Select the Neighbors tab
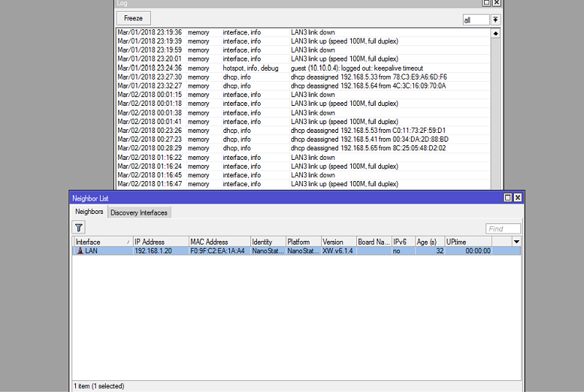 click(89, 212)
